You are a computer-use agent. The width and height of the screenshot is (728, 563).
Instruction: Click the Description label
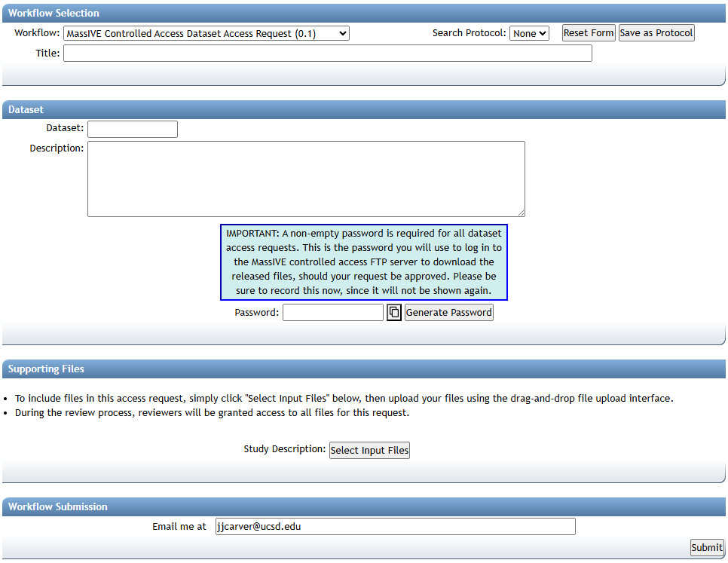(57, 148)
